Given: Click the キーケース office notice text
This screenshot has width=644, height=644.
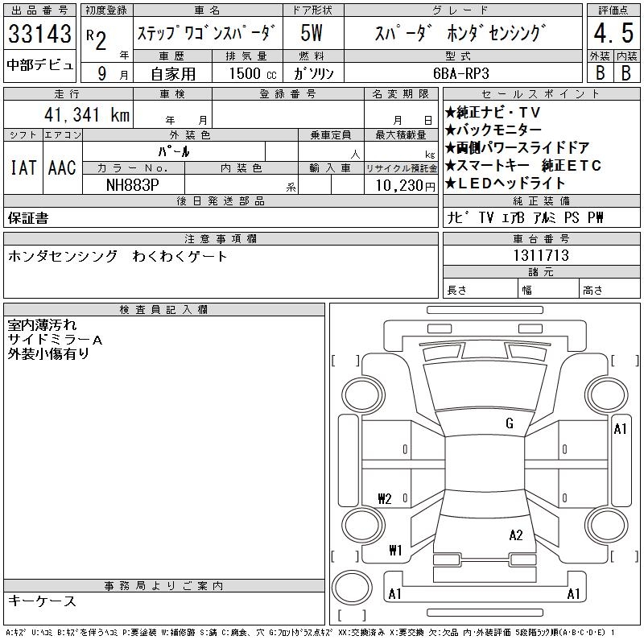Looking at the screenshot, I should click(x=42, y=601).
